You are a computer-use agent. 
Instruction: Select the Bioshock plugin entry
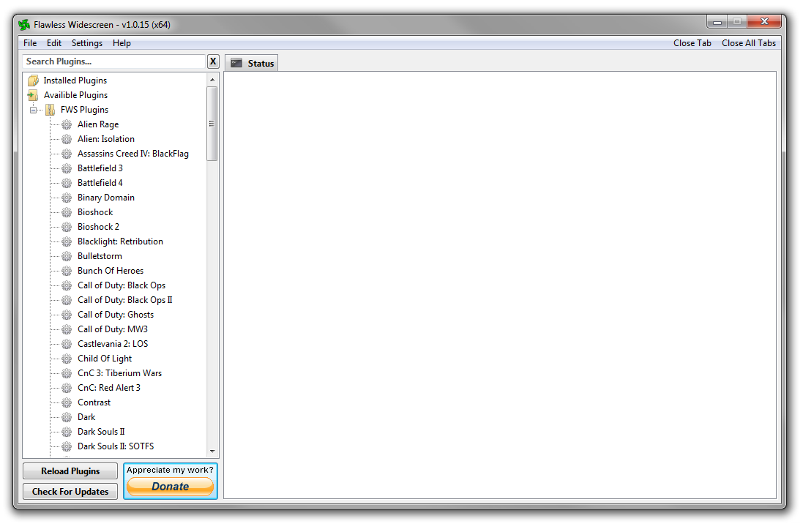95,212
